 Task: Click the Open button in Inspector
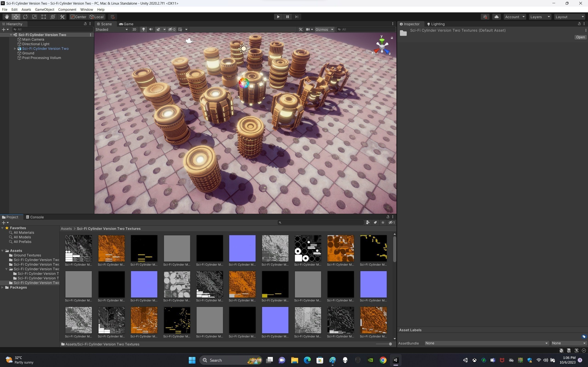[580, 37]
